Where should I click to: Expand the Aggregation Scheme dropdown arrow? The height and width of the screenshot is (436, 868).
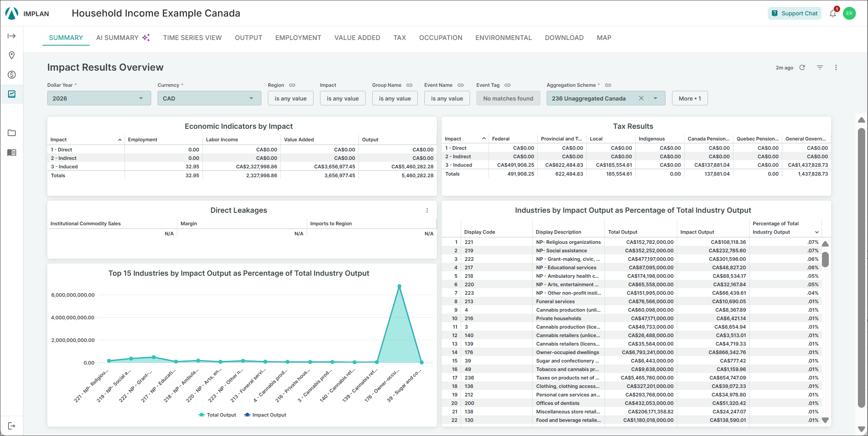(655, 99)
